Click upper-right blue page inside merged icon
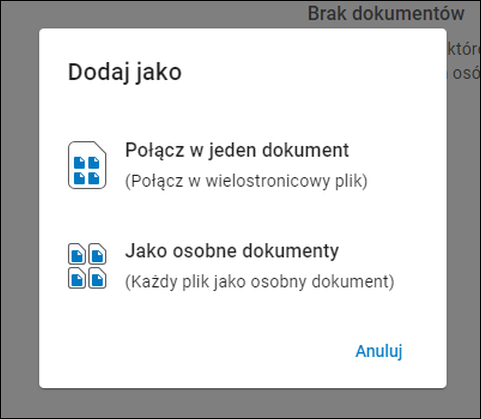 point(94,163)
